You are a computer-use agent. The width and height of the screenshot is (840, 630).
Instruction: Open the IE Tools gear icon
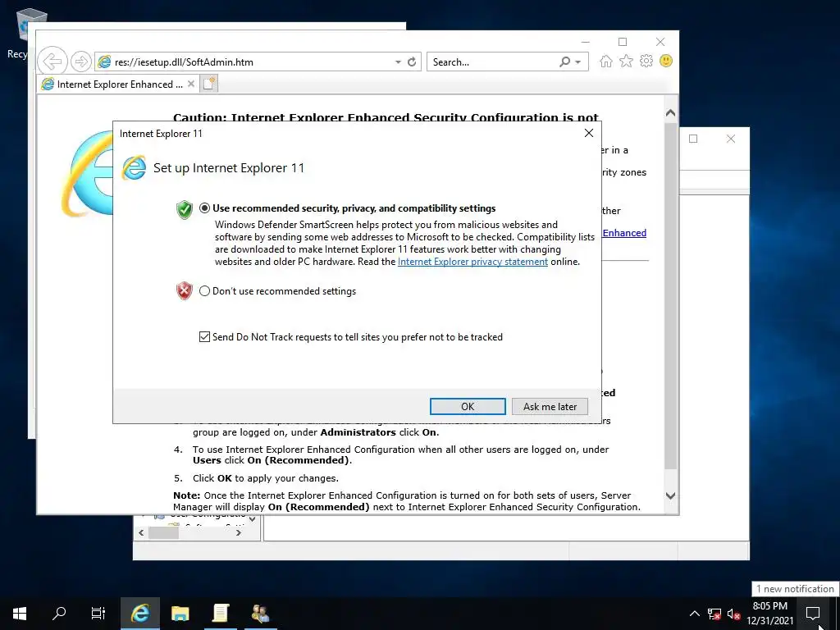point(646,61)
